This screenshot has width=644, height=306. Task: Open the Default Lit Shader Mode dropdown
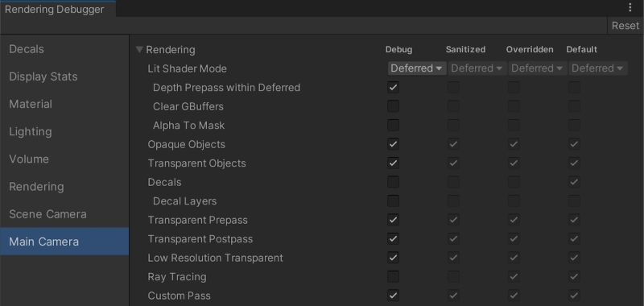click(598, 68)
